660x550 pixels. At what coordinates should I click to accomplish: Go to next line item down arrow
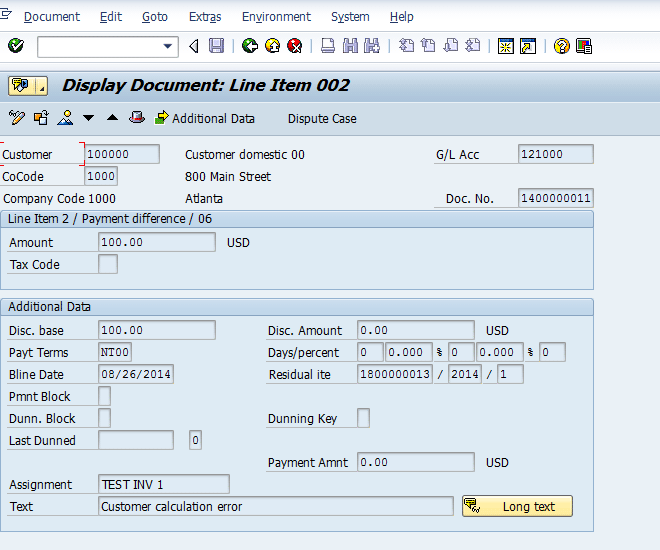(89, 118)
